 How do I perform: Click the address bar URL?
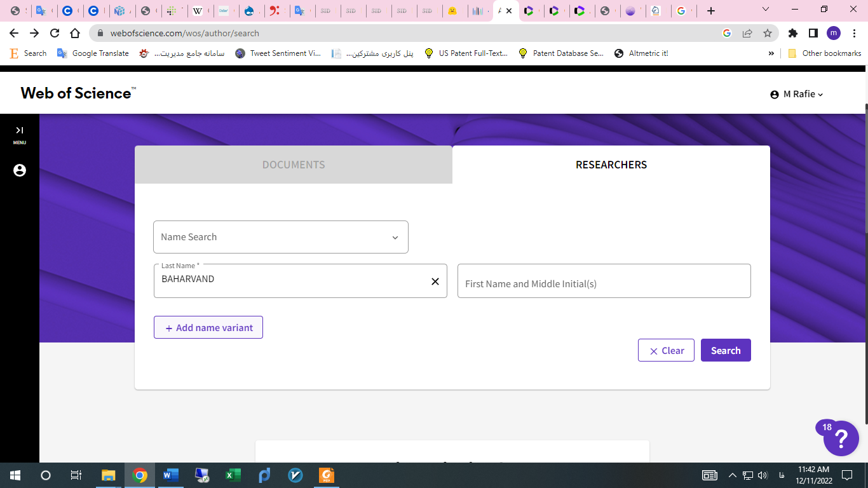(185, 33)
